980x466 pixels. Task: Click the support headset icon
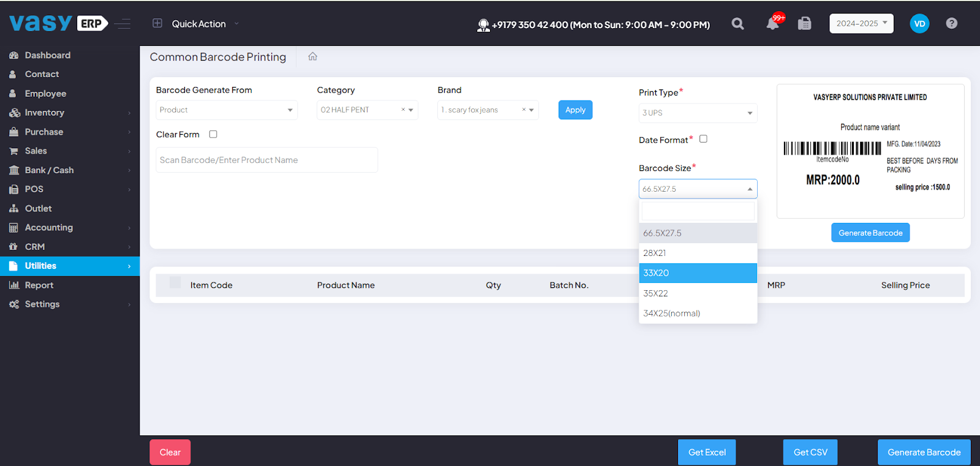(483, 25)
